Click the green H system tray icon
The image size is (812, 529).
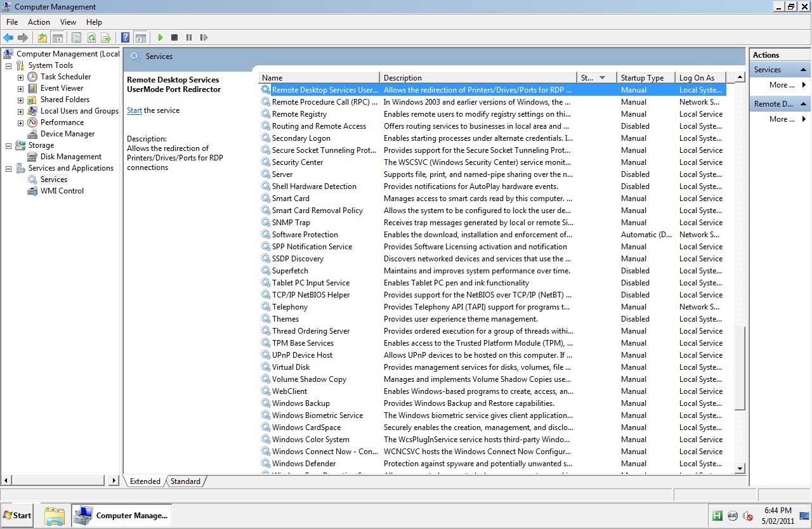[717, 515]
